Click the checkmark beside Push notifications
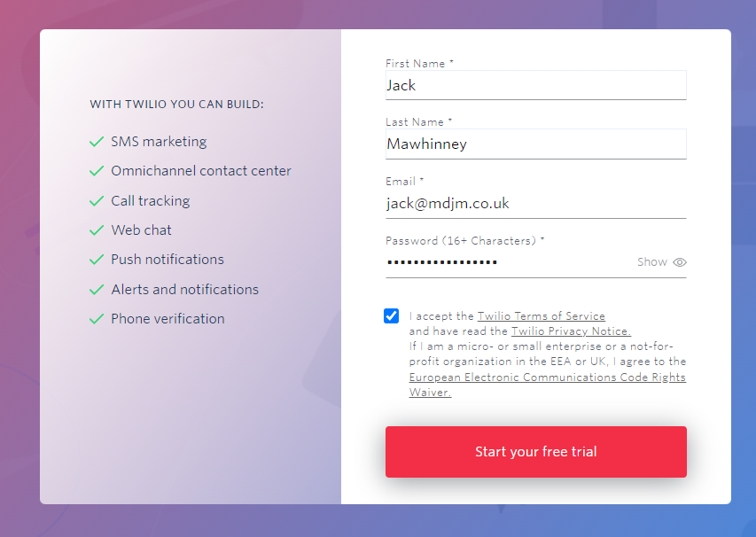756x537 pixels. click(97, 260)
